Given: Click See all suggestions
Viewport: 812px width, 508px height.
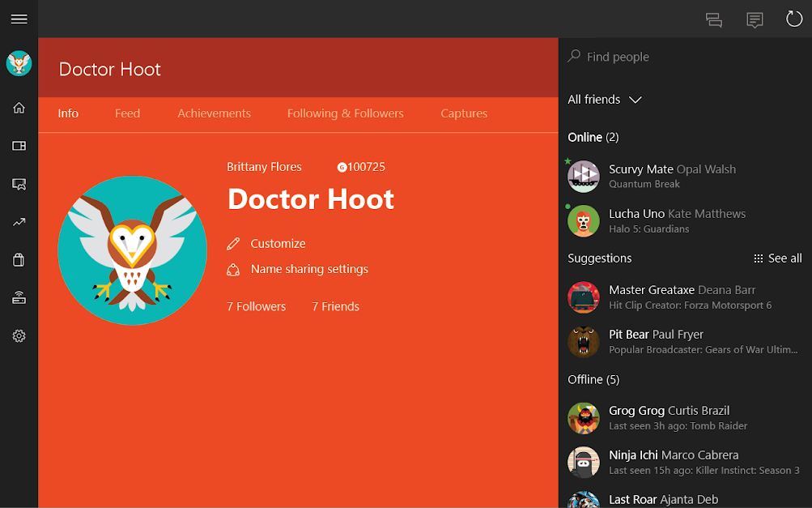Looking at the screenshot, I should [x=777, y=258].
